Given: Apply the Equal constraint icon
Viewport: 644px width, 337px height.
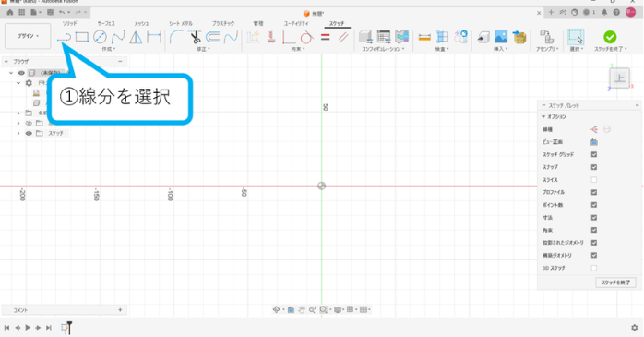Looking at the screenshot, I should [x=326, y=38].
